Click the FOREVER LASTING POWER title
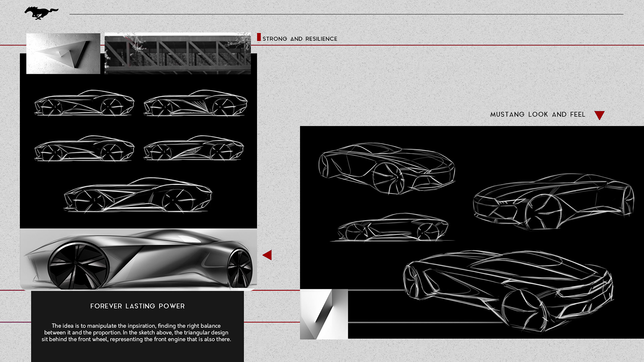The height and width of the screenshot is (362, 644). pyautogui.click(x=138, y=306)
